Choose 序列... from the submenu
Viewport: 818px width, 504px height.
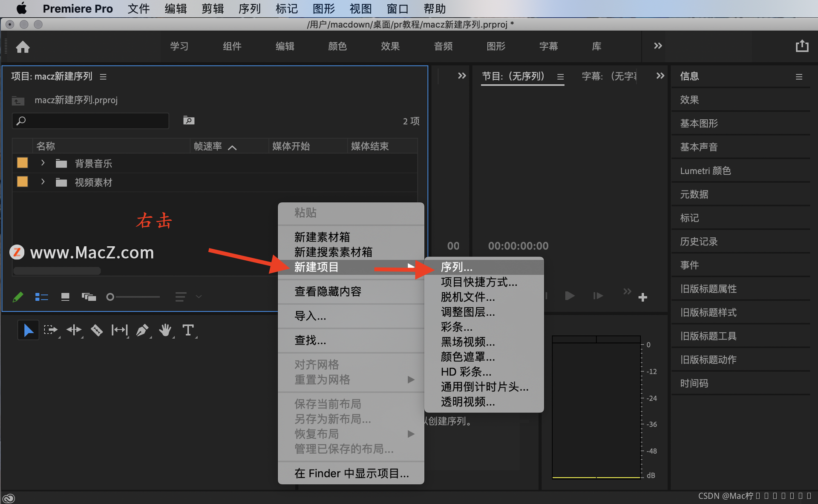click(484, 267)
